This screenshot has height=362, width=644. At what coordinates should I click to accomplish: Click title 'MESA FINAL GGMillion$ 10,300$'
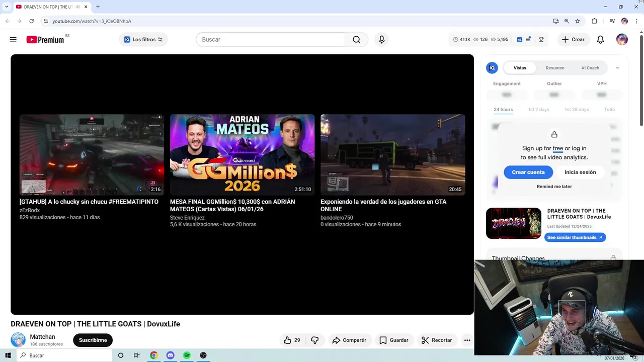click(232, 205)
